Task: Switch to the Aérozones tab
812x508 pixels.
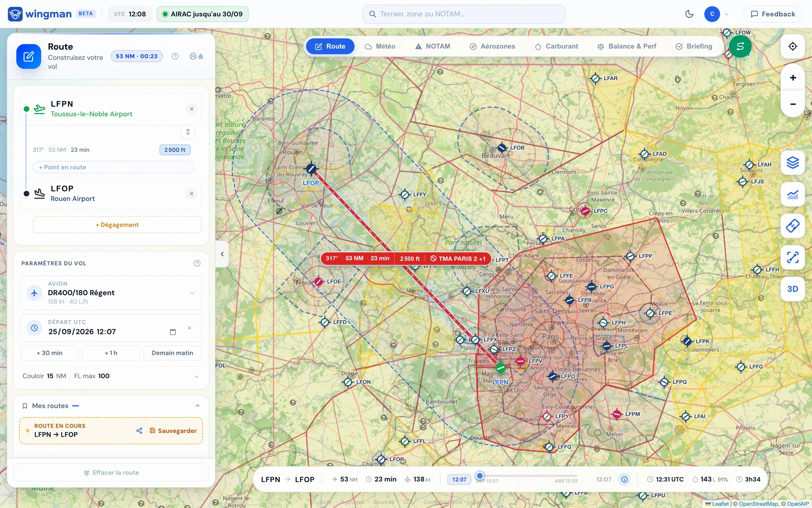Action: (492, 46)
